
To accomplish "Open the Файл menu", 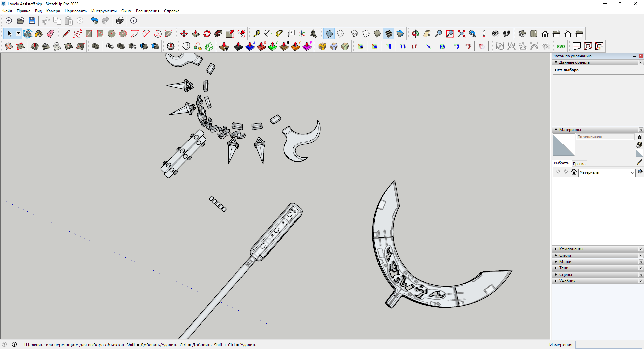I will pyautogui.click(x=7, y=11).
